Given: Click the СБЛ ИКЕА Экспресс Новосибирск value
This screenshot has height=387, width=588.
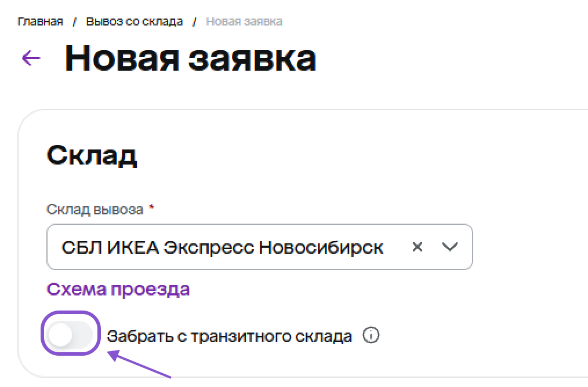Looking at the screenshot, I should pos(222,247).
